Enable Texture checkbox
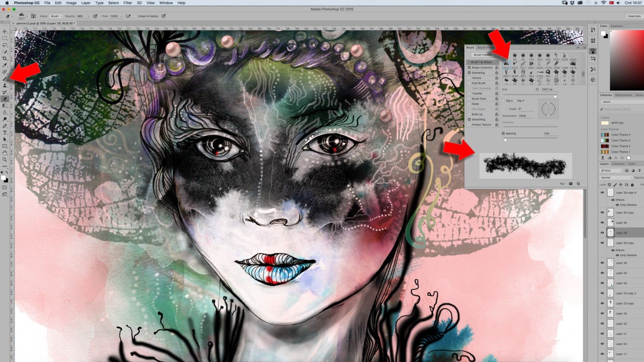This screenshot has width=644, height=362. pyautogui.click(x=469, y=78)
